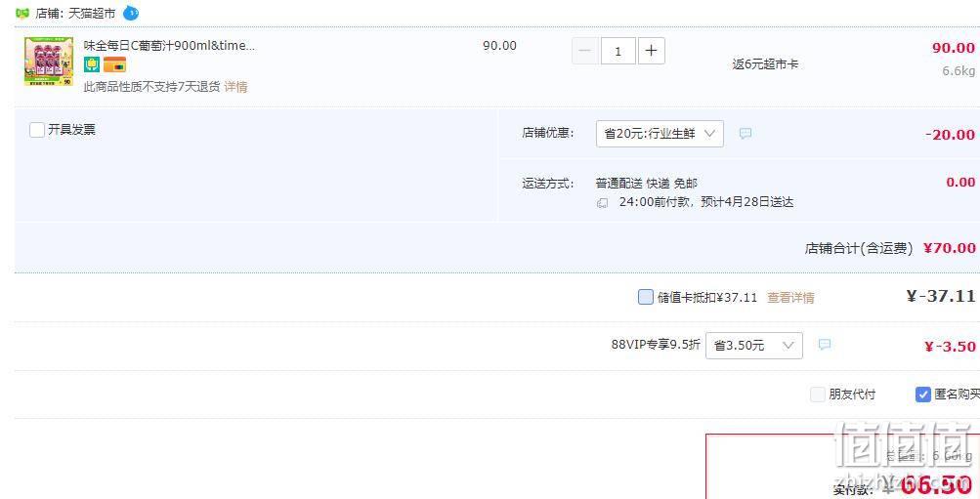Click the 6.6kg weight text

(959, 71)
